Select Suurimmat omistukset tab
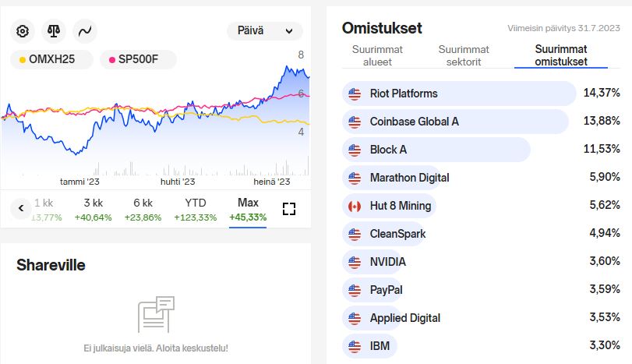This screenshot has height=364, width=632. click(x=561, y=55)
